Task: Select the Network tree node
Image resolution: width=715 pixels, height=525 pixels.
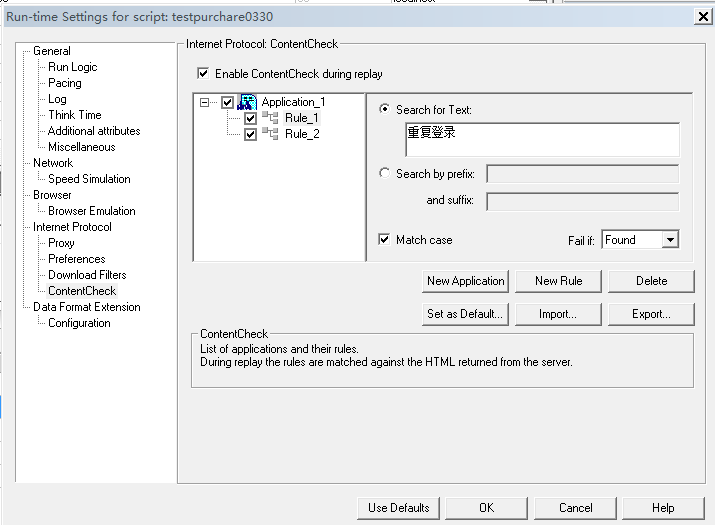Action: 53,163
